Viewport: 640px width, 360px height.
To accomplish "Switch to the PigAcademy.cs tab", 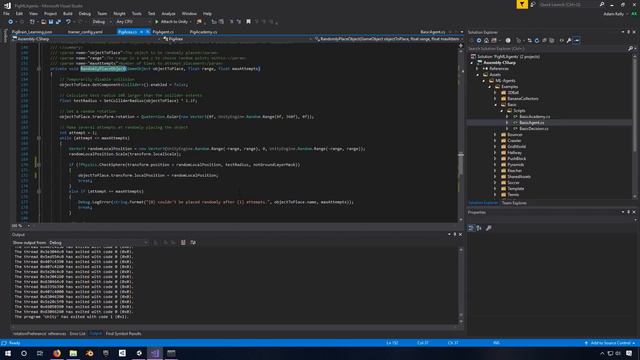I will (204, 32).
